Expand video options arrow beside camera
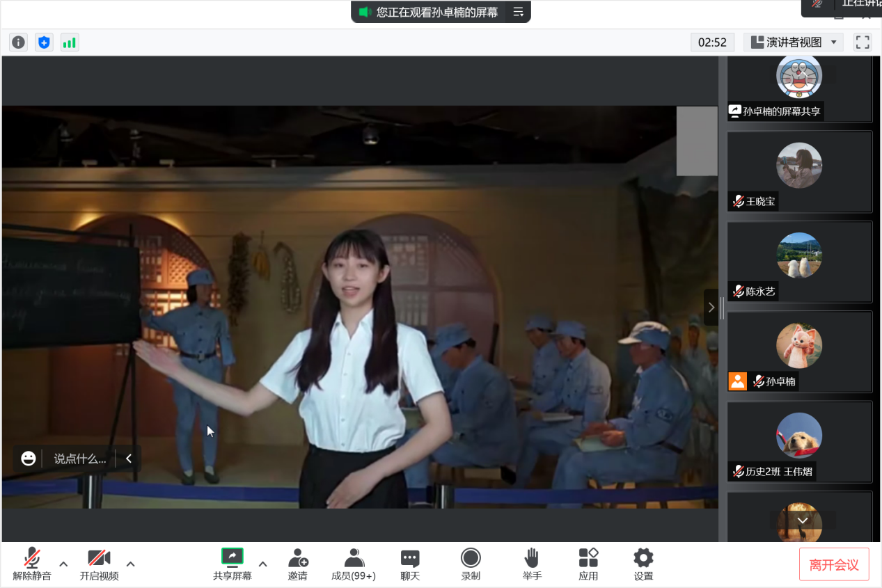 pyautogui.click(x=130, y=564)
